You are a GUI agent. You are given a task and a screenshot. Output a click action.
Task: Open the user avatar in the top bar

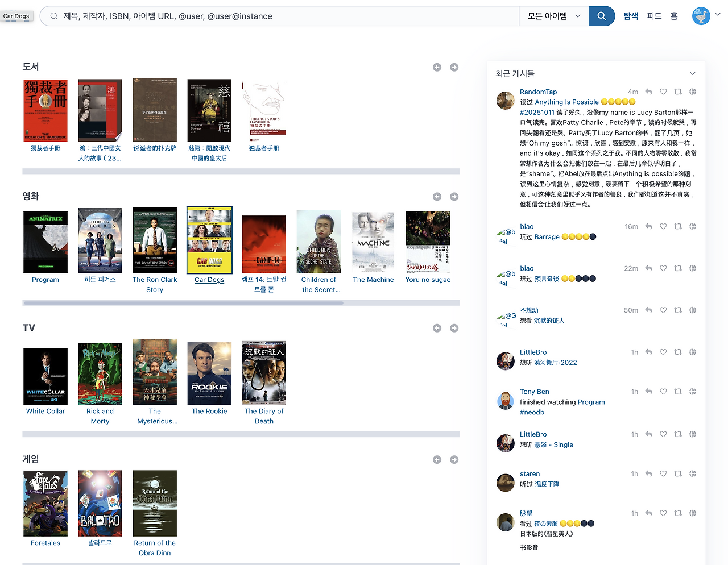click(x=701, y=16)
